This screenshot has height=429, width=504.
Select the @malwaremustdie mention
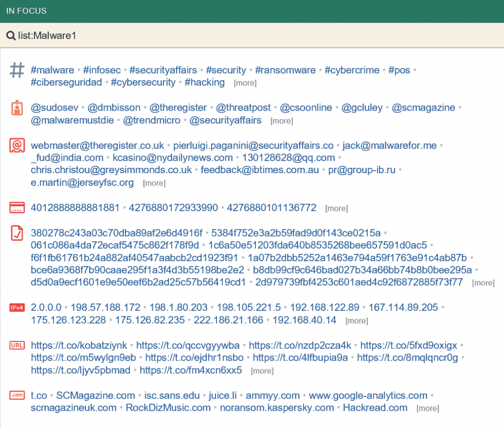pyautogui.click(x=72, y=120)
